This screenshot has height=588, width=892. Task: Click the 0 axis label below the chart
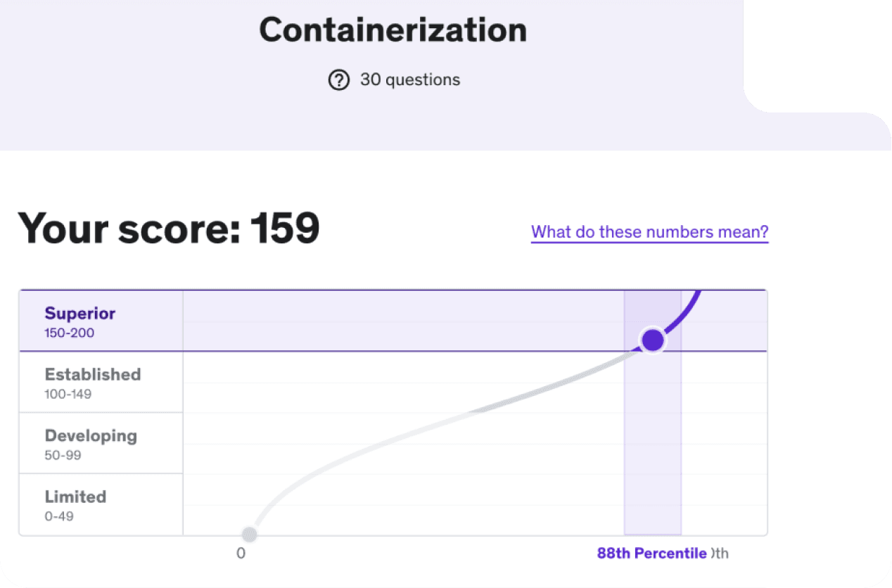[241, 553]
